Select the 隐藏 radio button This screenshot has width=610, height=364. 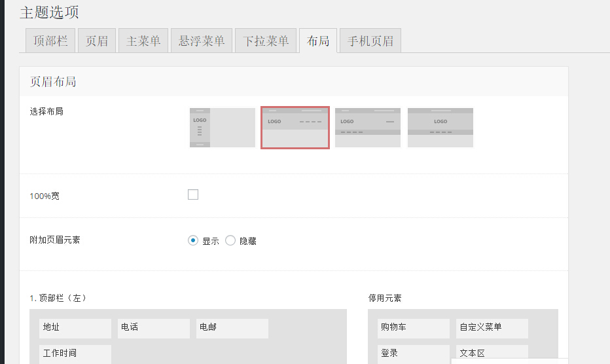pos(230,240)
